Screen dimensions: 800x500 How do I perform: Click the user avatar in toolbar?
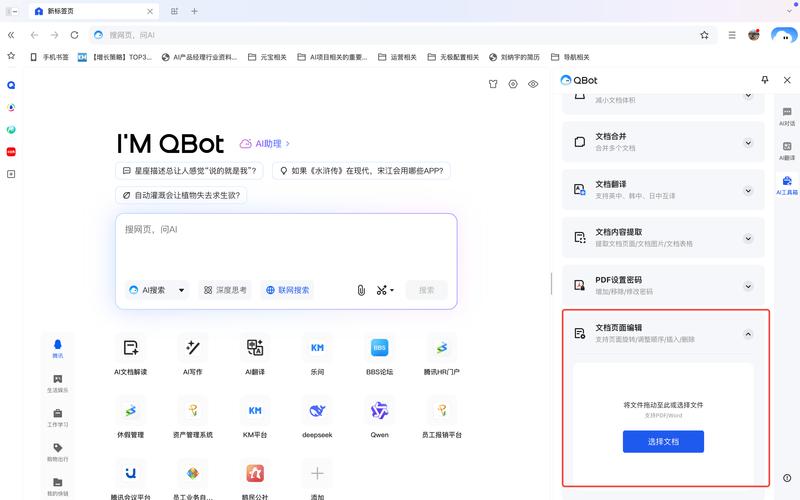(x=754, y=35)
